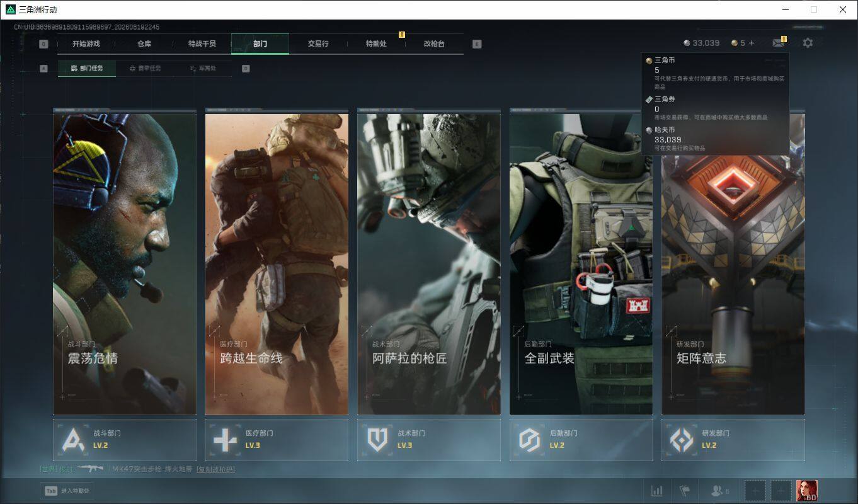Switch to the 仓库 tab
Image resolution: width=858 pixels, height=504 pixels.
point(144,44)
